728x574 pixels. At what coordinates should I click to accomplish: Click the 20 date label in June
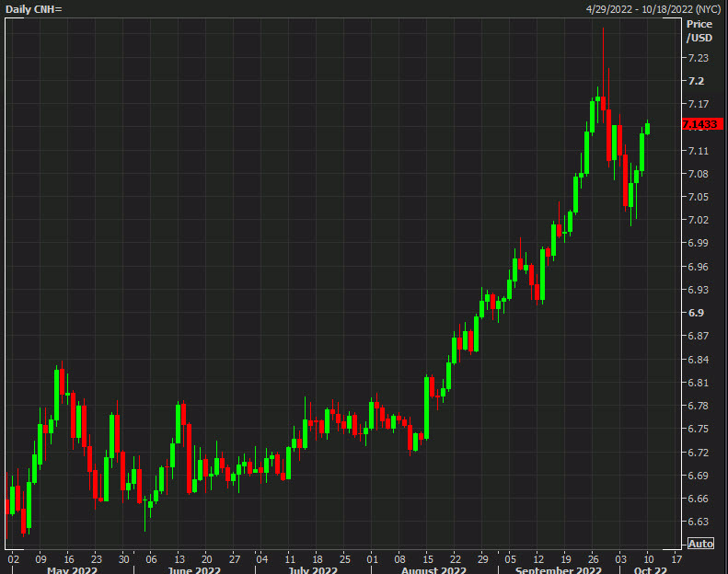(x=206, y=559)
